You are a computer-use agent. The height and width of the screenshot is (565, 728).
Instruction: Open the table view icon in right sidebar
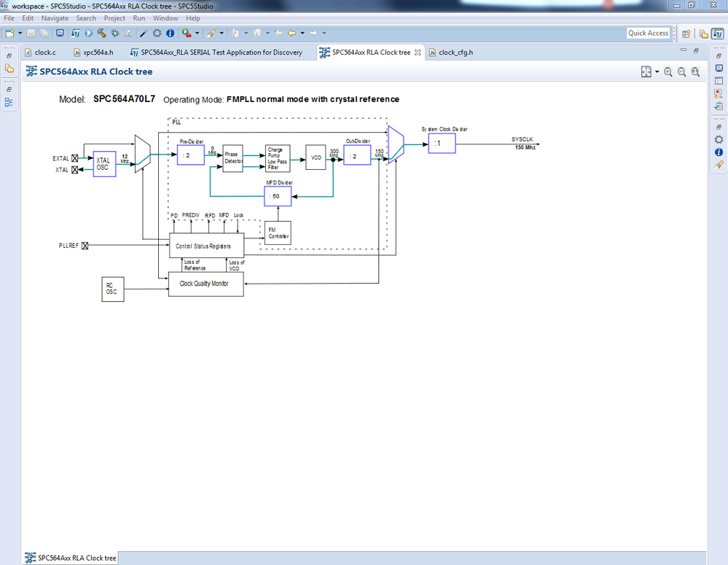[719, 81]
